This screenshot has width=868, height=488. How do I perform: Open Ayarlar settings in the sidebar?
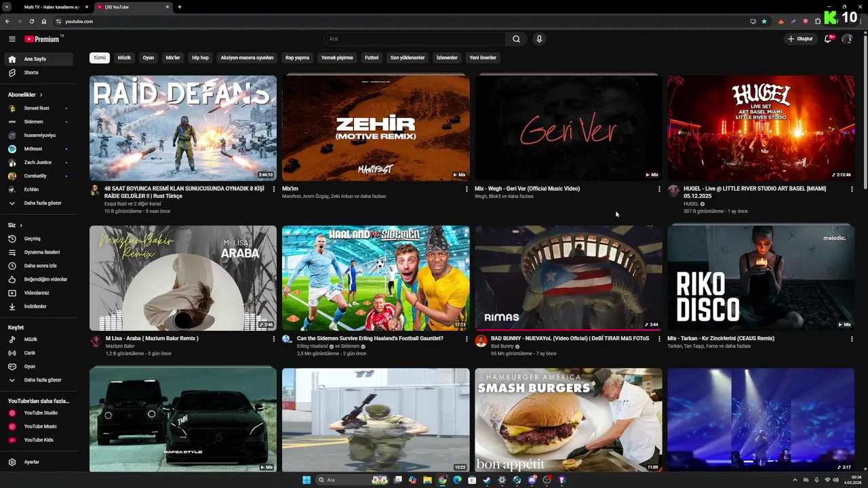tap(38, 462)
